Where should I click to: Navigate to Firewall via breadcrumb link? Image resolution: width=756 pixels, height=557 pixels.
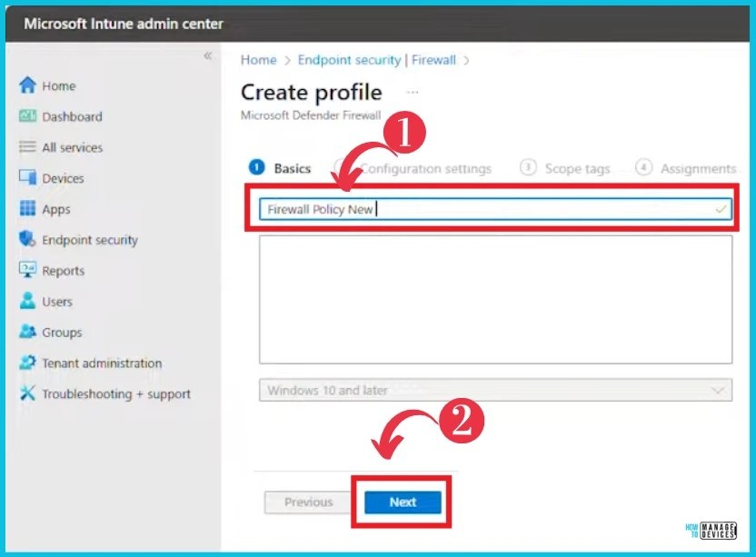(433, 60)
